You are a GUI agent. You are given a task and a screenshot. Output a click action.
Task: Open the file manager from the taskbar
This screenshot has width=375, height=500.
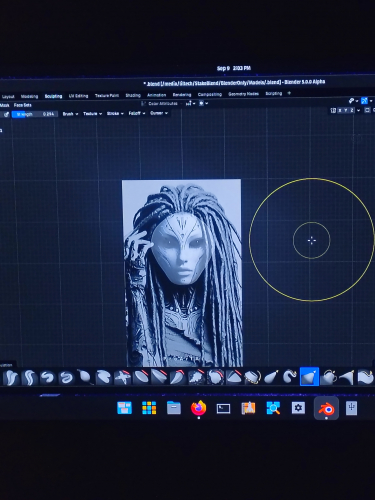[174, 408]
